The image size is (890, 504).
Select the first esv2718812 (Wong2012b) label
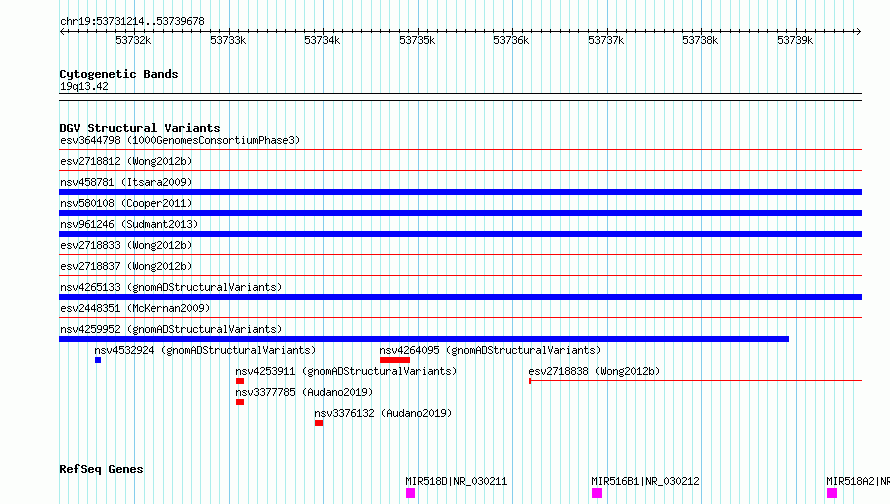point(126,161)
